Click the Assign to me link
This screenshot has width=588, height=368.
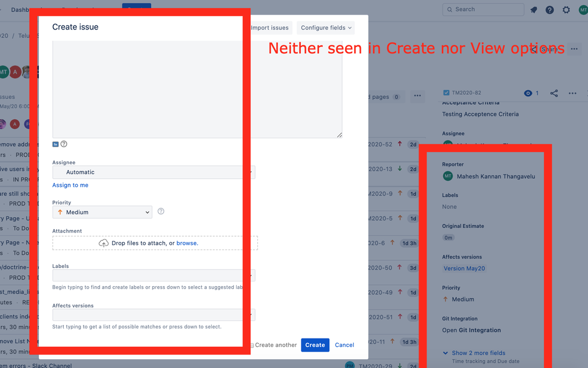[x=70, y=185]
